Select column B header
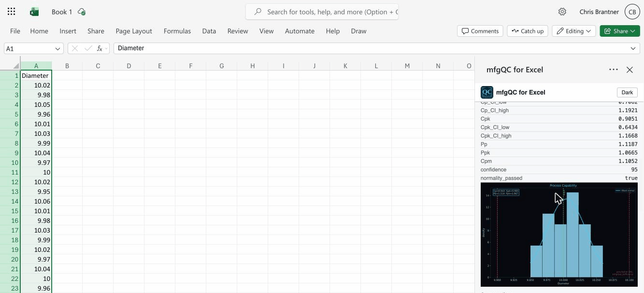 click(x=67, y=66)
